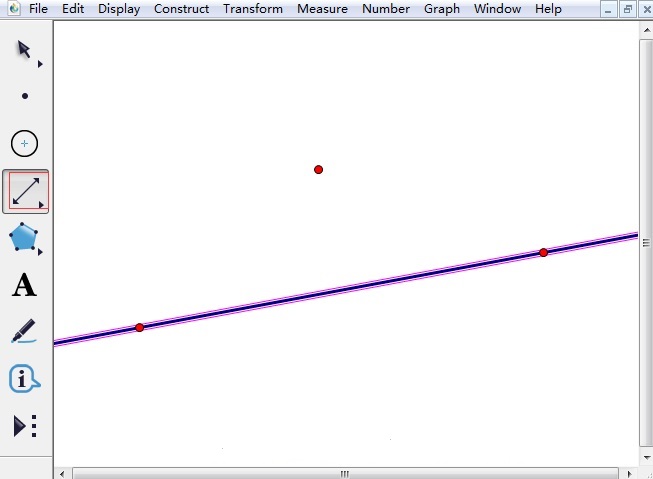The width and height of the screenshot is (653, 479).
Task: Open the Window menu
Action: [497, 9]
